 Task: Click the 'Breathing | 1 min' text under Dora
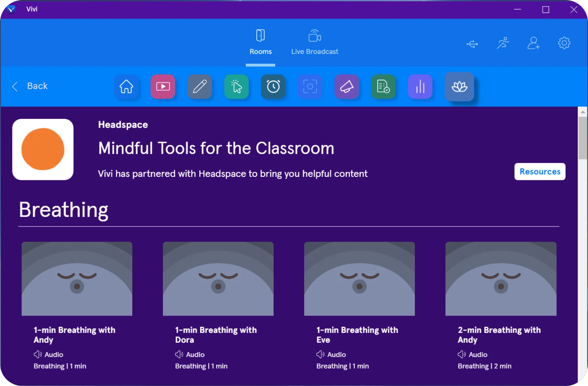[x=201, y=366]
